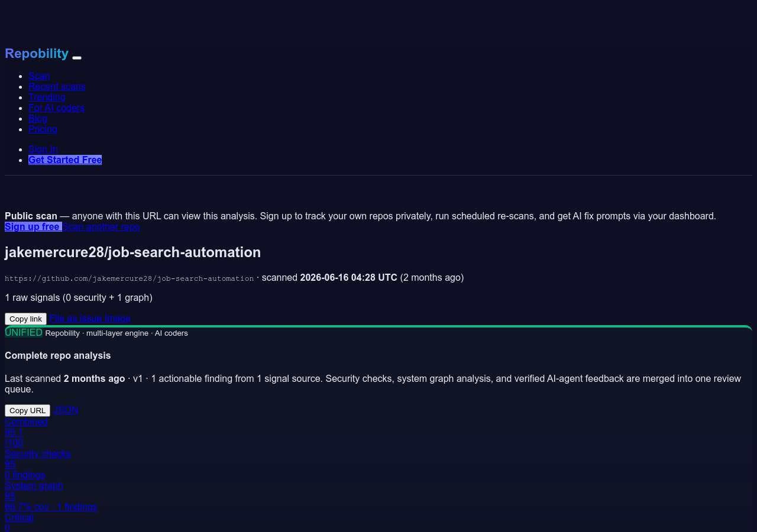Toggle the navbar collapse button beside Repobility
This screenshot has height=532, width=757.
click(x=77, y=57)
